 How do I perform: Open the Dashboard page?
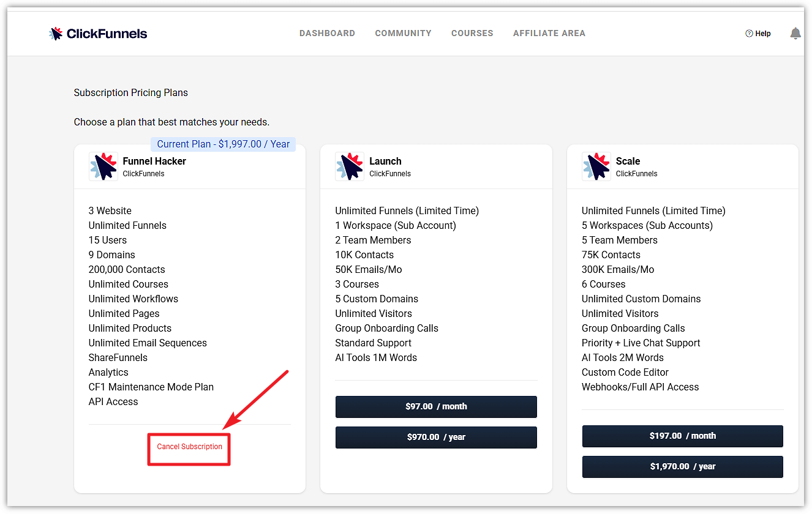point(327,33)
